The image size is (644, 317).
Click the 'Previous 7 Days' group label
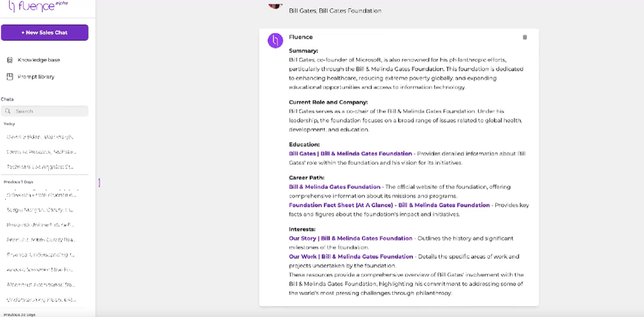tap(19, 182)
